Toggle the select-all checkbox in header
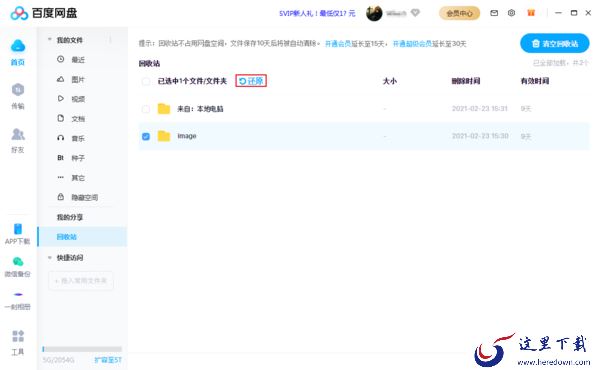This screenshot has height=370, width=600. pyautogui.click(x=146, y=81)
